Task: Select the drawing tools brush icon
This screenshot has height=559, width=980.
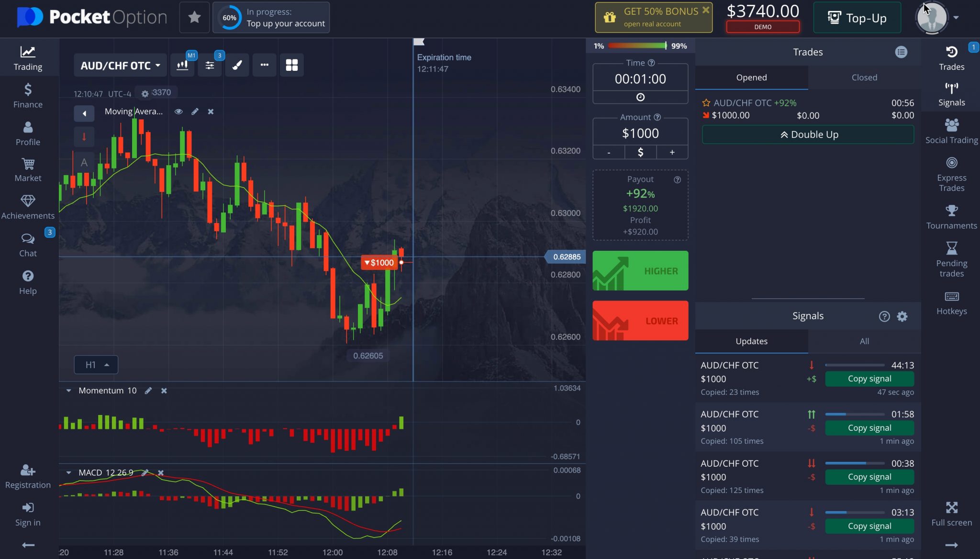Action: coord(237,65)
